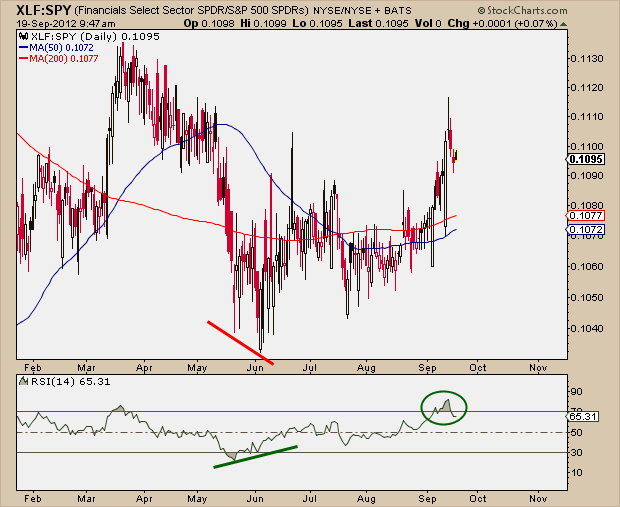Click the RSI 30 level axis label
This screenshot has width=620, height=507.
click(576, 452)
